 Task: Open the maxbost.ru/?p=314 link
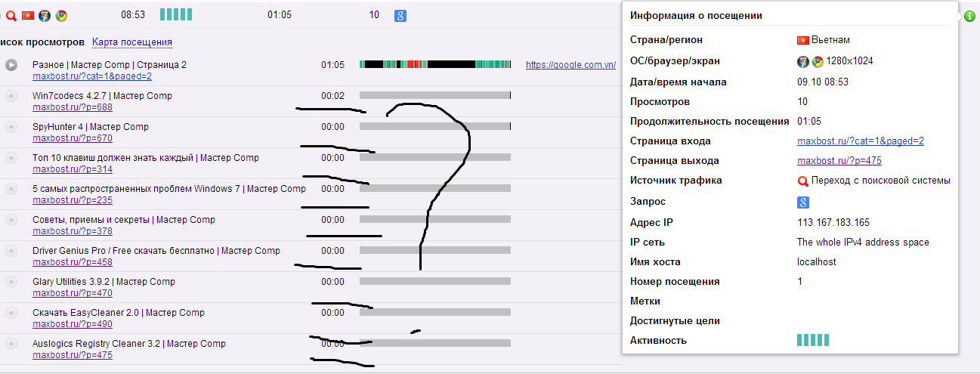pos(73,169)
